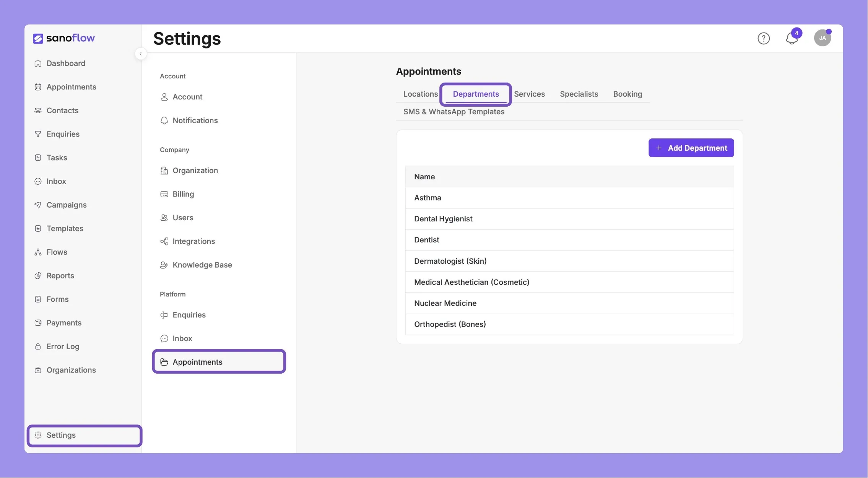The height and width of the screenshot is (478, 868).
Task: Select the Departments tab
Action: 476,94
